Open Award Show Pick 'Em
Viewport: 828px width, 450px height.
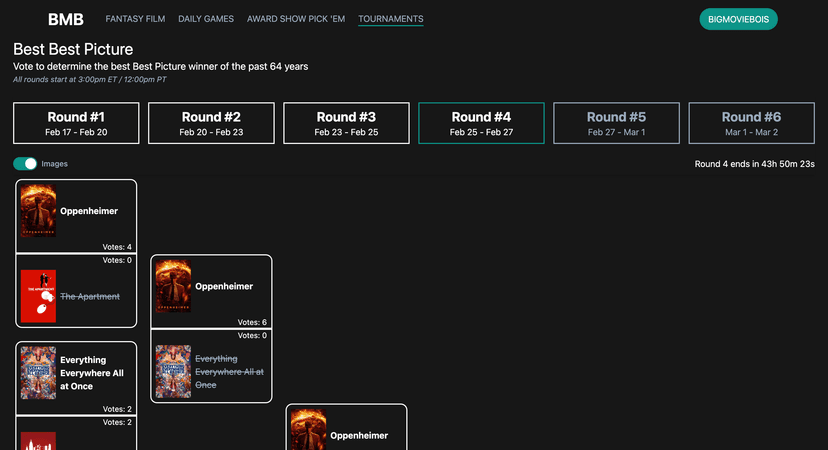(x=296, y=19)
